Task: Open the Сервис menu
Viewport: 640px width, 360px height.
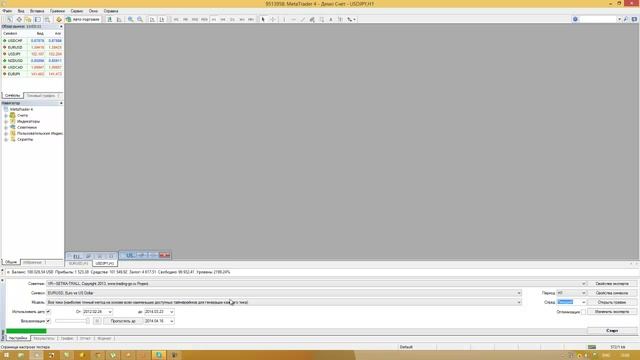Action: click(x=77, y=11)
